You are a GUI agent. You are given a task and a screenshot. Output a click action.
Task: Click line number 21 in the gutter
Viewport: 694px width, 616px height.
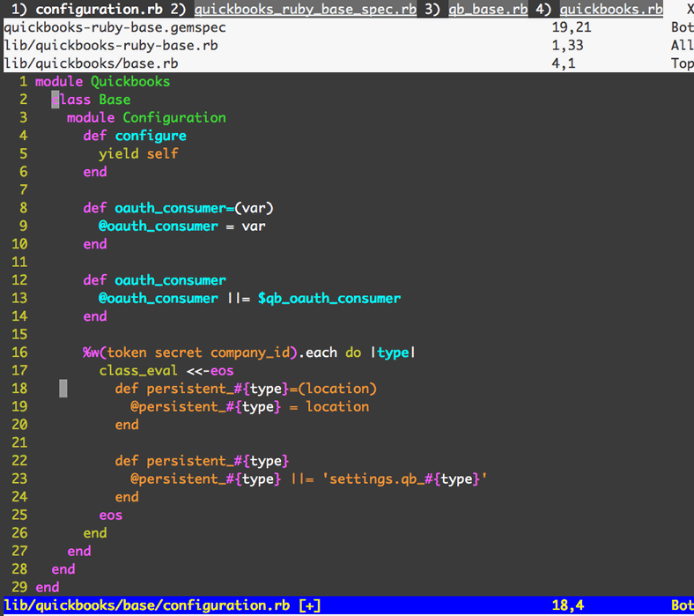point(19,442)
